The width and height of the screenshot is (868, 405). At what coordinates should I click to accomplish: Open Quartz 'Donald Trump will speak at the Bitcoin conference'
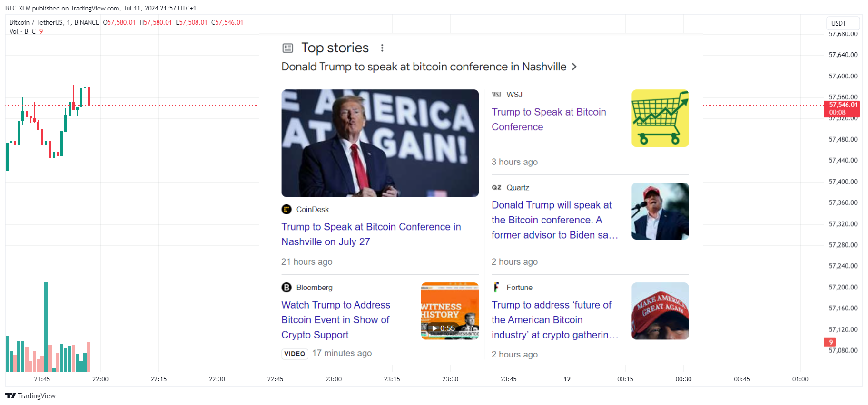555,220
